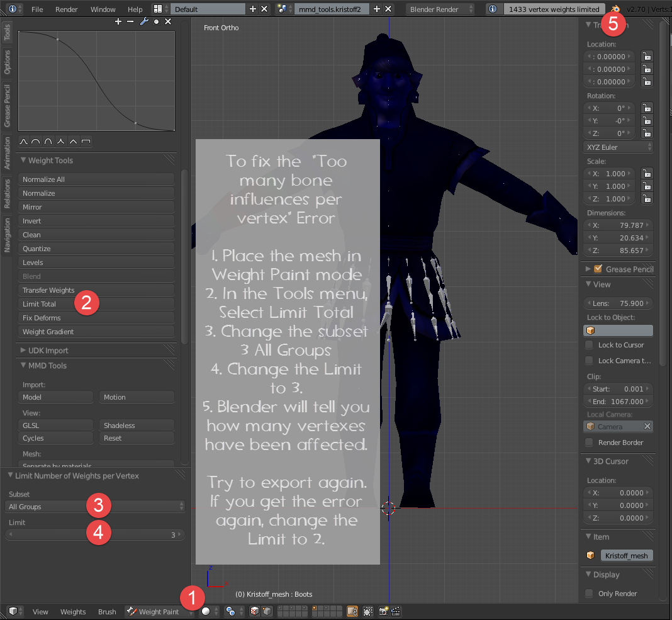Switch to Animation tab in tool shelf

point(7,153)
